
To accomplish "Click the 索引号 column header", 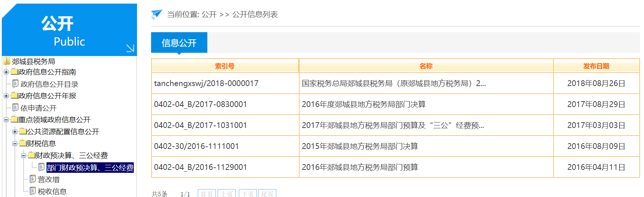I will [225, 66].
